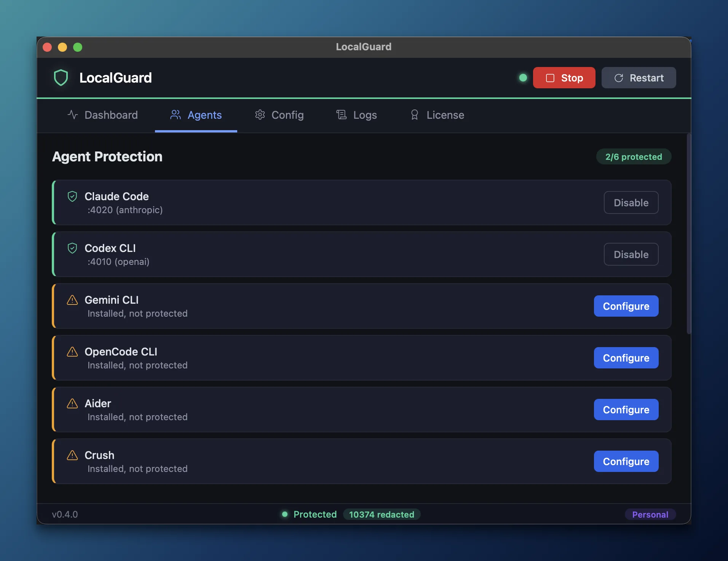728x561 pixels.
Task: Click the Config gear icon
Action: click(x=260, y=115)
